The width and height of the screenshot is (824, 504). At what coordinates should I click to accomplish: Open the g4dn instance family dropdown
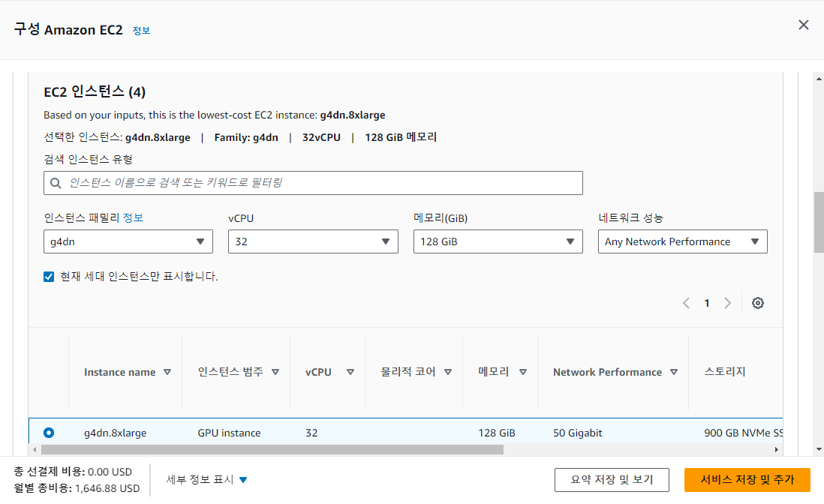coord(128,241)
